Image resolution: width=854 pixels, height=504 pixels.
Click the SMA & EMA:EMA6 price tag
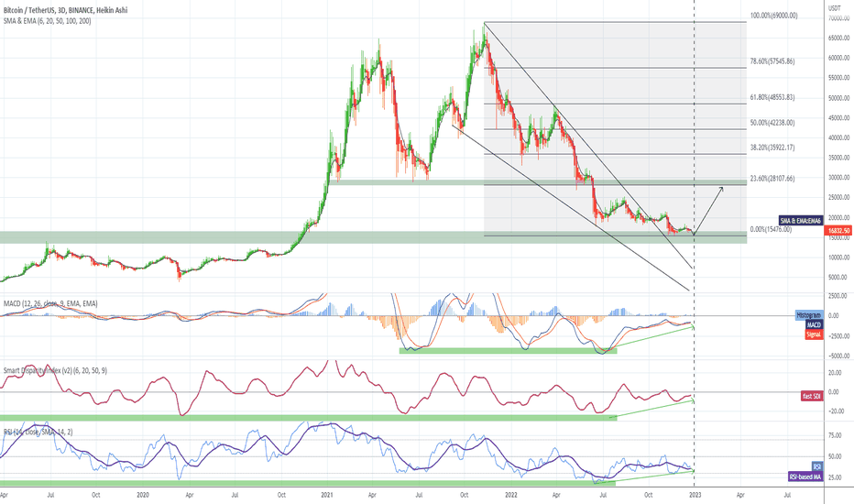pyautogui.click(x=800, y=221)
